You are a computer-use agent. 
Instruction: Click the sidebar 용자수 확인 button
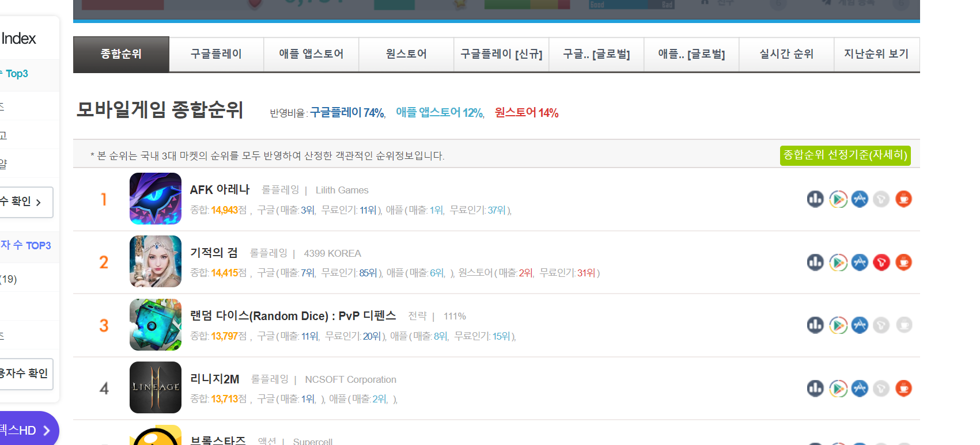[x=26, y=374]
